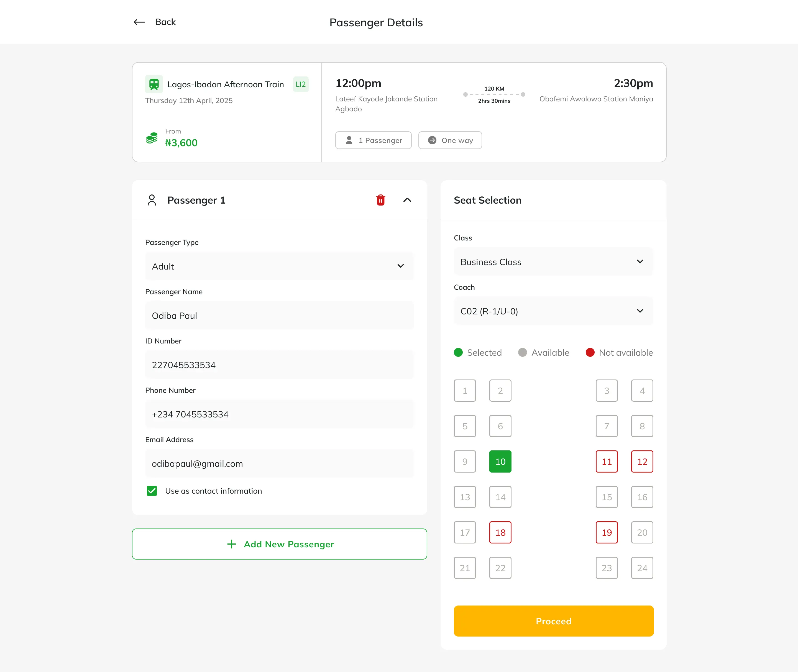Click the Back link
Screen dimensions: 798x672
165,22
